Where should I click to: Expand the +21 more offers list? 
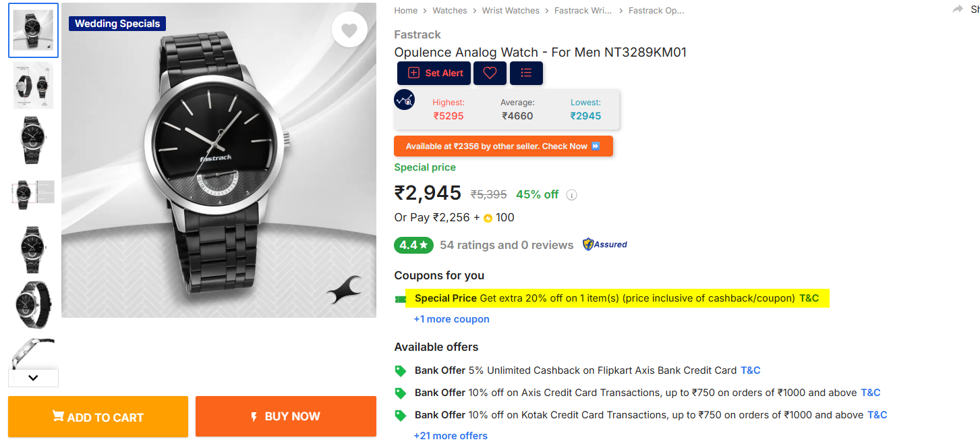[x=450, y=436]
